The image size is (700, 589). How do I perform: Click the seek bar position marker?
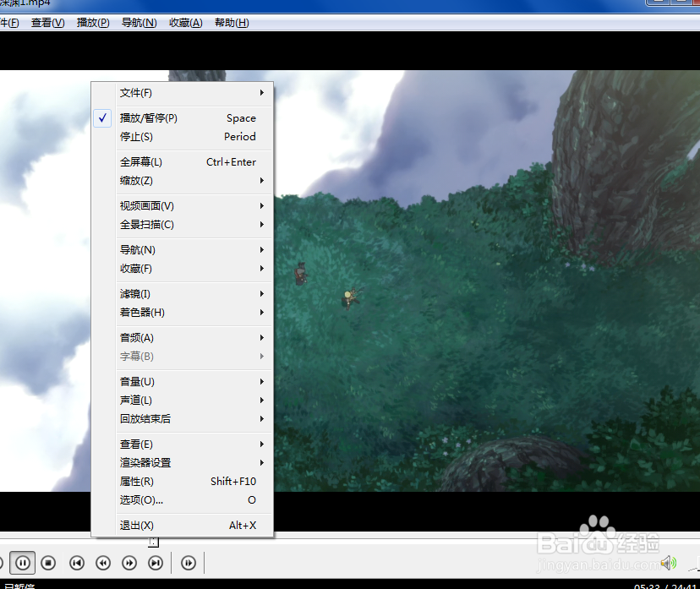pyautogui.click(x=154, y=543)
